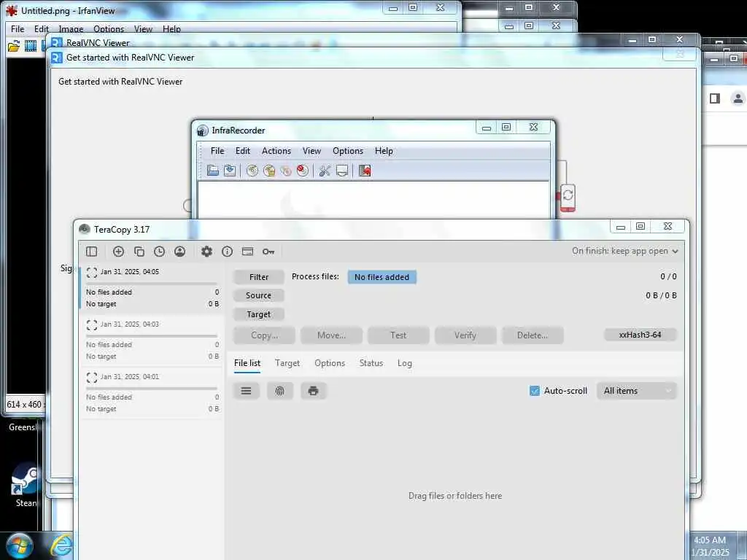This screenshot has height=560, width=747.
Task: Click the InfraRecorder burn image disc icon
Action: tap(269, 171)
